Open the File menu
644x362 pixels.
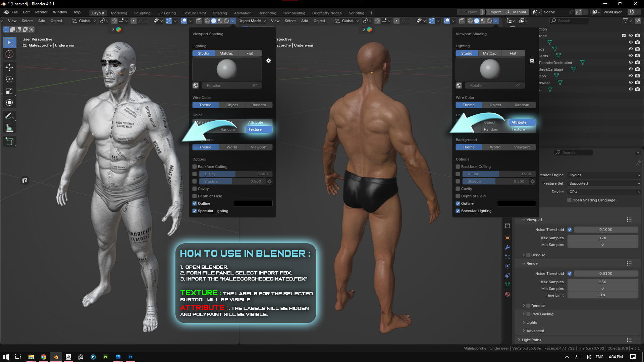tap(15, 12)
